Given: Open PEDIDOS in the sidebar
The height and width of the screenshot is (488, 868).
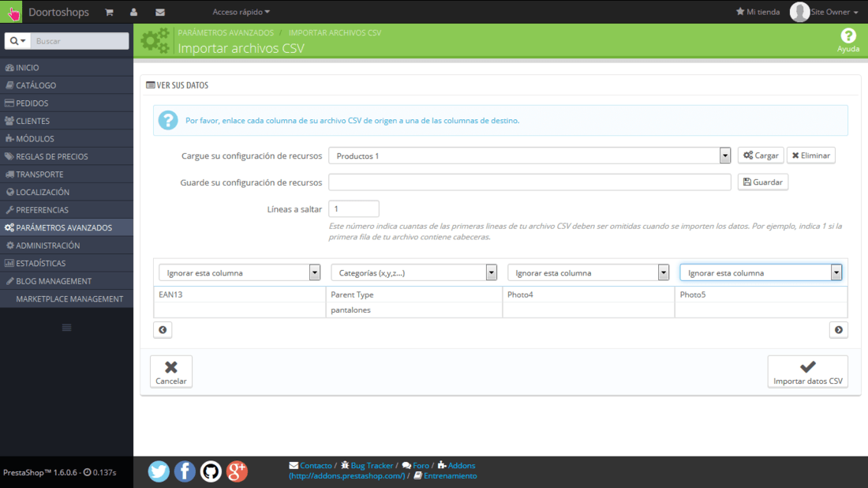Looking at the screenshot, I should 66,103.
